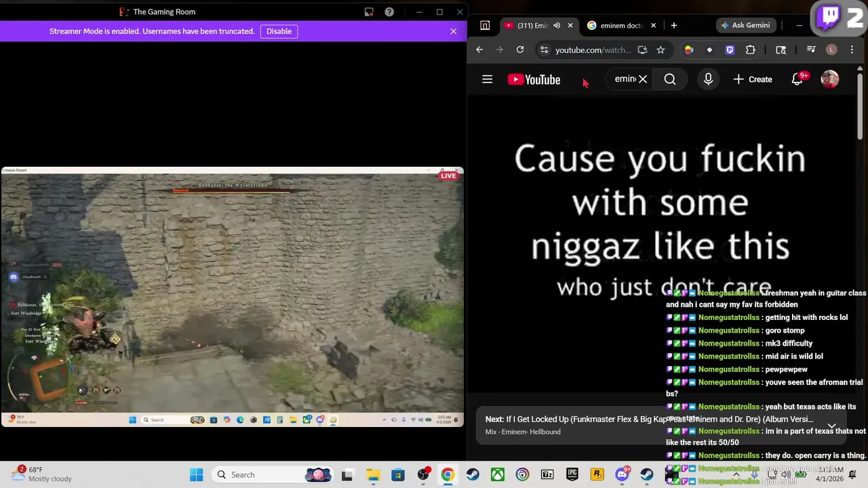The image size is (868, 488).
Task: Close the "eminem docto" Google tab
Action: coord(653,25)
